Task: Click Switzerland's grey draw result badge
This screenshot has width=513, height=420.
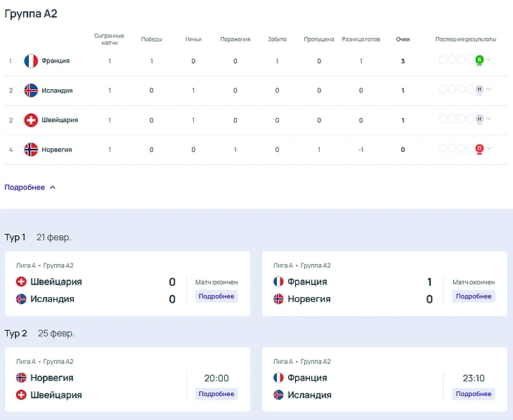Action: coord(479,119)
